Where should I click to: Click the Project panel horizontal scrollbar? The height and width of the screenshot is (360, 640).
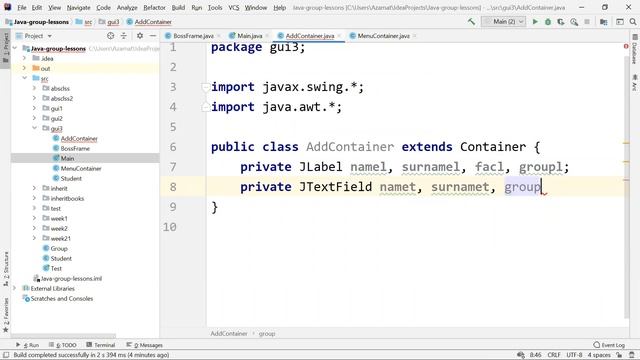64,336
